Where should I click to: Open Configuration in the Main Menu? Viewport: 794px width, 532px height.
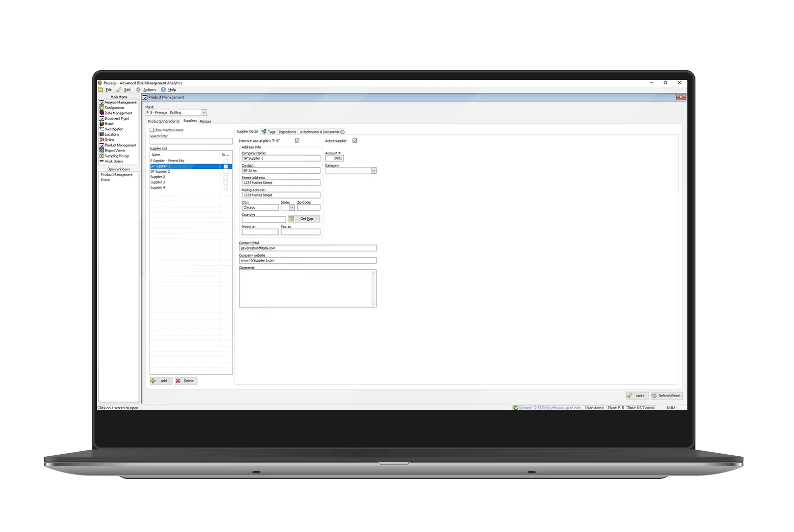112,108
